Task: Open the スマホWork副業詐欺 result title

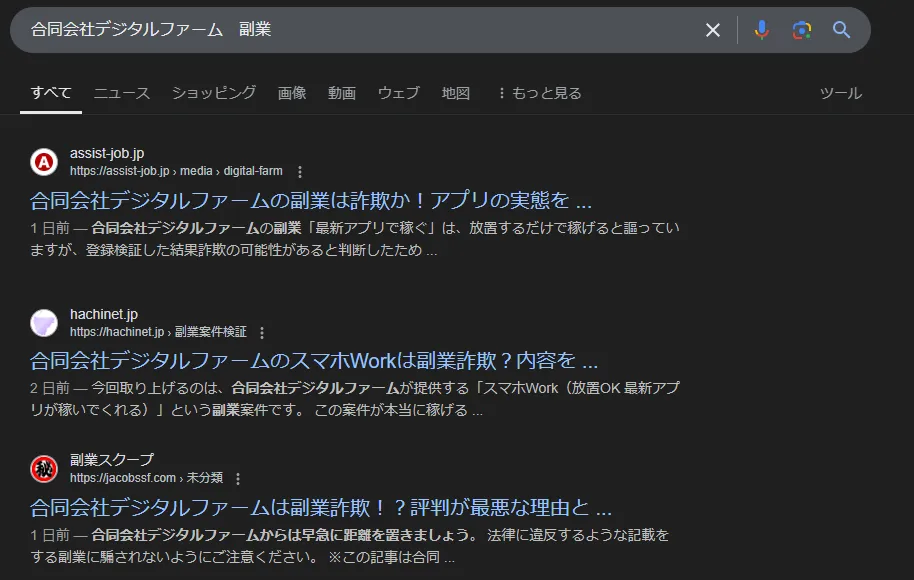Action: pos(314,361)
